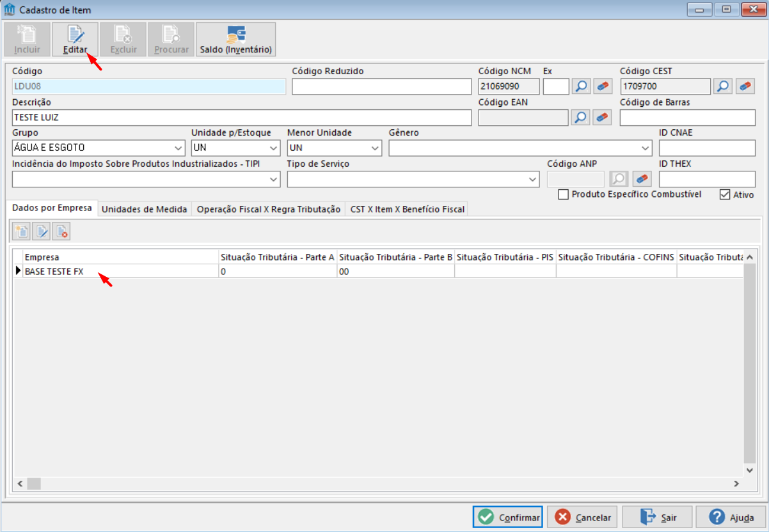Clear Código ANP with eraser icon

[x=641, y=179]
